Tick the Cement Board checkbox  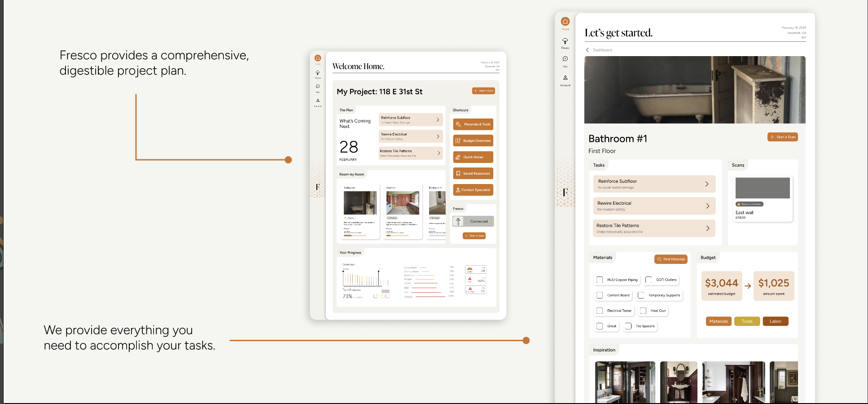(x=600, y=295)
